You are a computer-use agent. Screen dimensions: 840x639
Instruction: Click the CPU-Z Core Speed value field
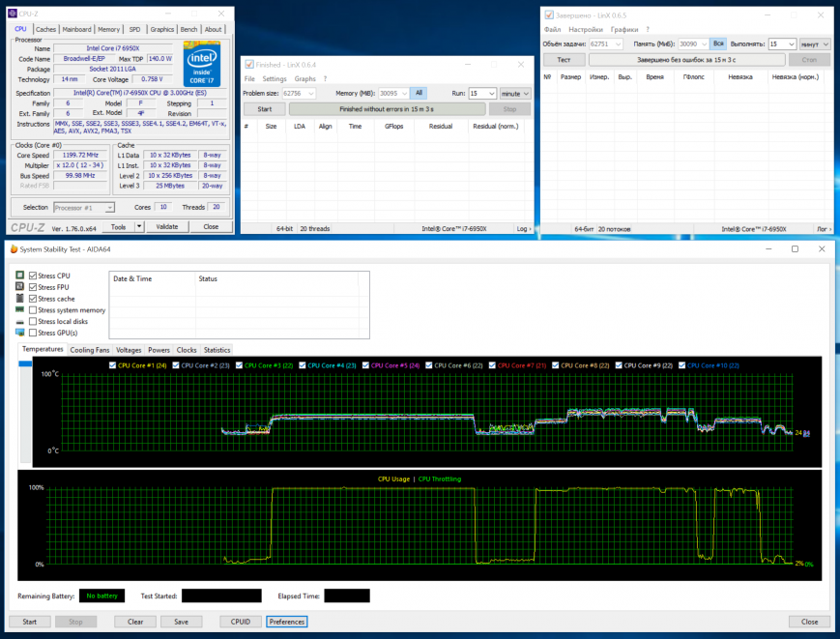[x=80, y=156]
